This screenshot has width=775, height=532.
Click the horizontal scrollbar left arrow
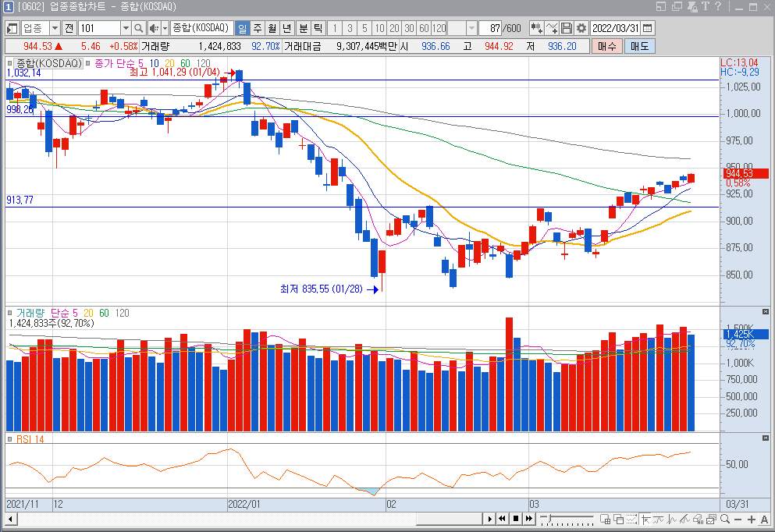click(x=10, y=519)
